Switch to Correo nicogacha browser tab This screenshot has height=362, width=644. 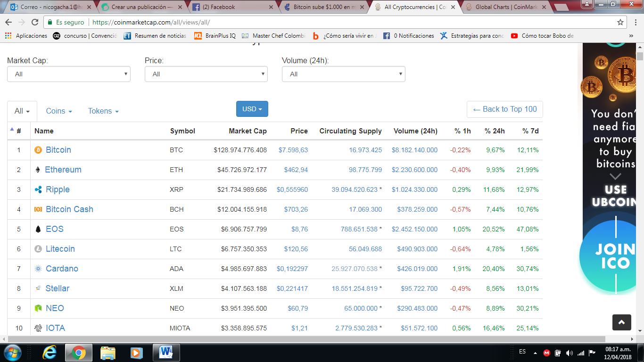[49, 7]
